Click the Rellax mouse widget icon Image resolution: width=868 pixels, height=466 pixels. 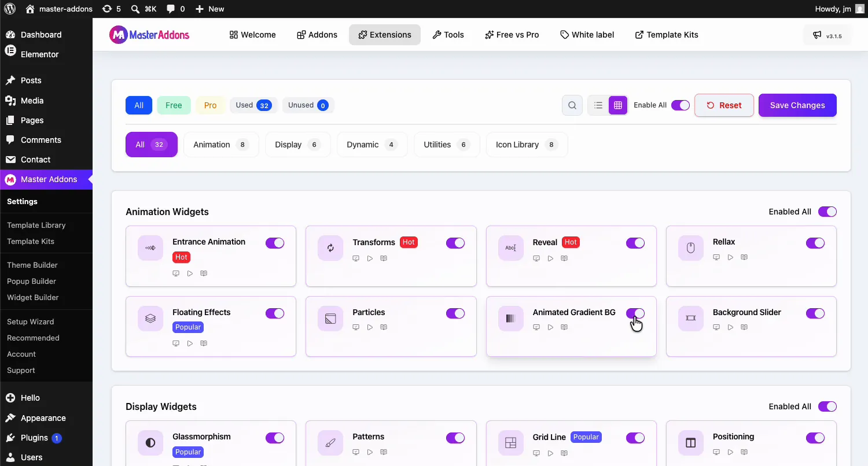(691, 248)
